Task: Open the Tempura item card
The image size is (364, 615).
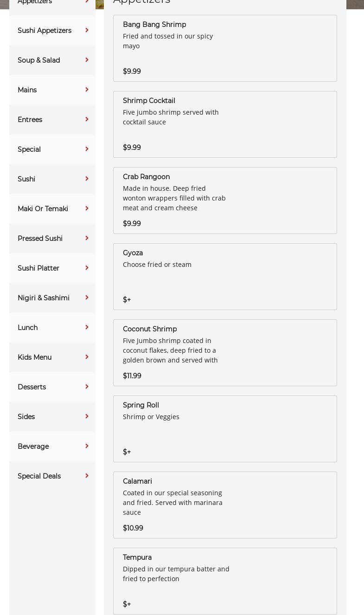Action: tap(225, 581)
